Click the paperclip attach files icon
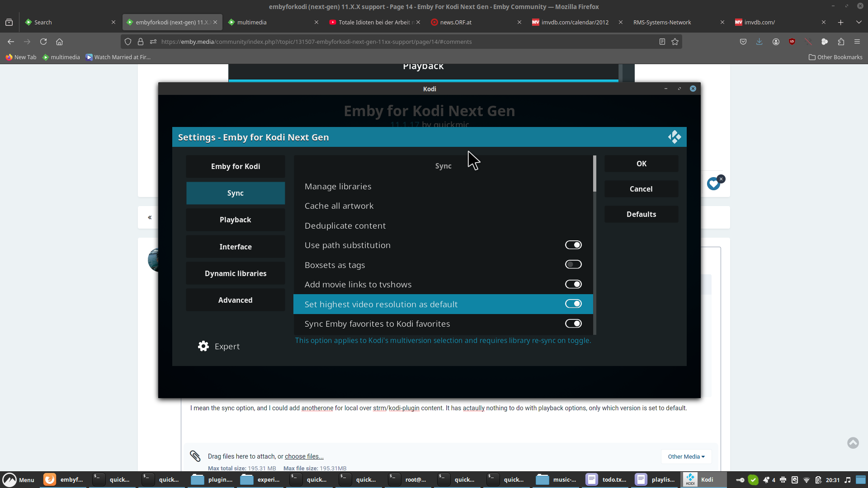This screenshot has height=488, width=868. point(195,456)
